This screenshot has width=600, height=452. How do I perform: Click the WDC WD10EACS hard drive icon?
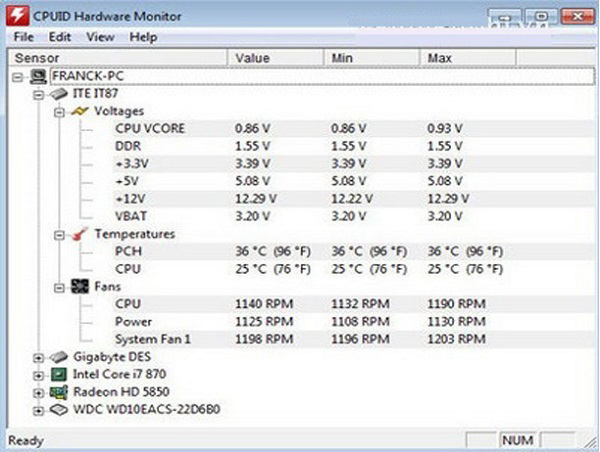(x=58, y=410)
